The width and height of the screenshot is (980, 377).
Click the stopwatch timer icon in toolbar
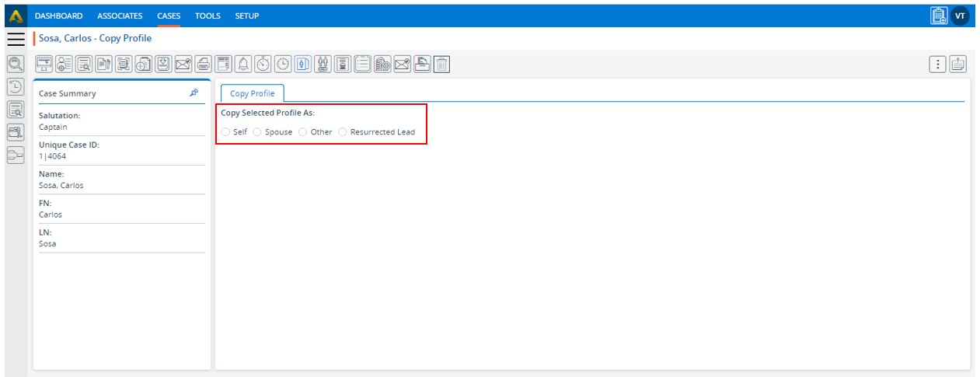pos(263,65)
